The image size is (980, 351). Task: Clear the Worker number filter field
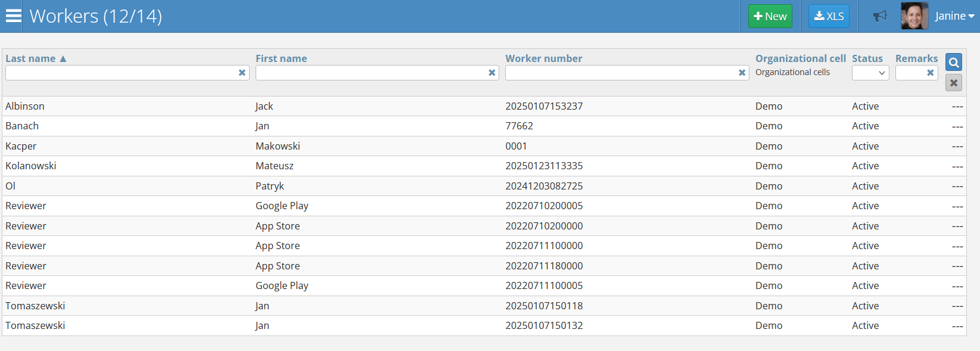pyautogui.click(x=742, y=73)
